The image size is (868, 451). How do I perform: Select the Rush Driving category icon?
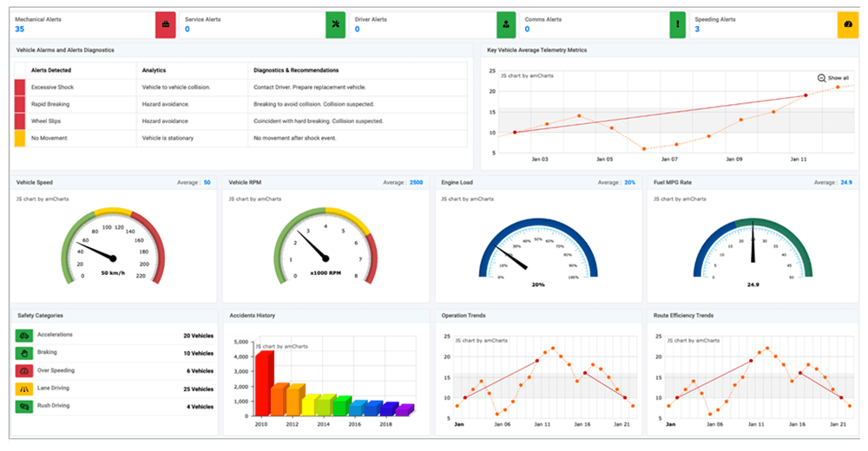click(x=23, y=406)
